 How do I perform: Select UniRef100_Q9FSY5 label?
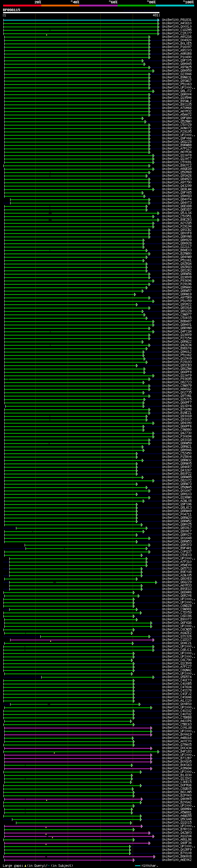click(x=177, y=60)
